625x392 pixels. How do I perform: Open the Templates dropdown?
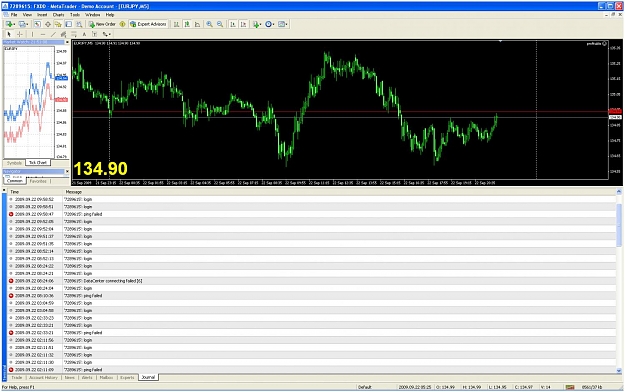click(x=283, y=24)
